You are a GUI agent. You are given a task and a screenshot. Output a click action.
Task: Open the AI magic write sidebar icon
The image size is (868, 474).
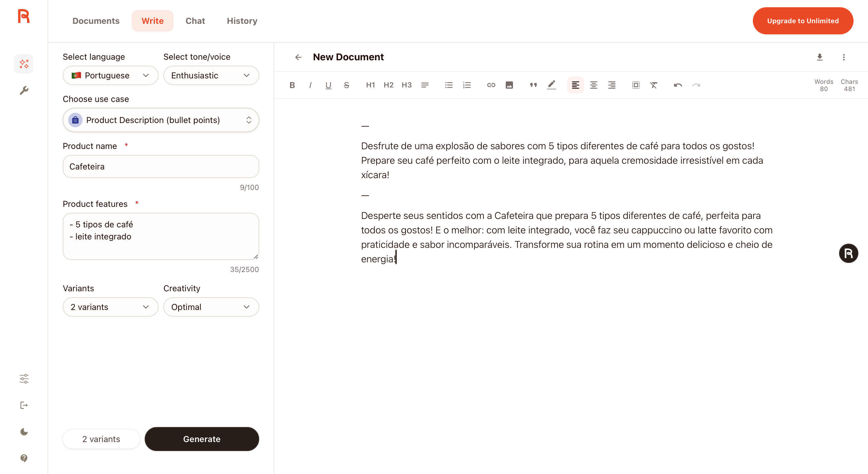24,64
